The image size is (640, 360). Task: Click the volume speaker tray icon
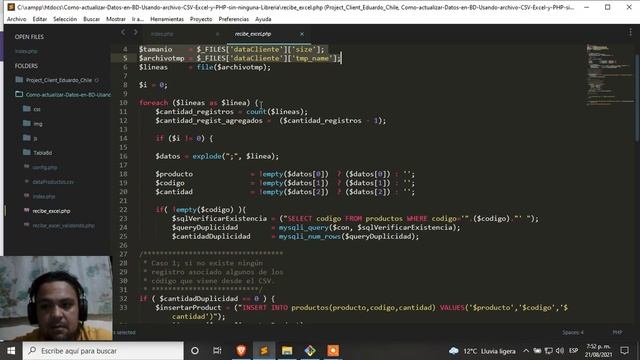coord(560,351)
